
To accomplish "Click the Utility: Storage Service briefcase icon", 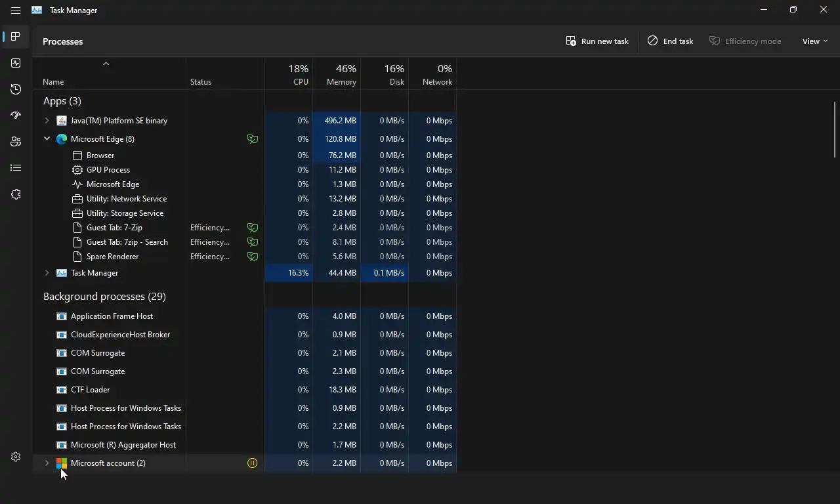I will click(x=77, y=213).
